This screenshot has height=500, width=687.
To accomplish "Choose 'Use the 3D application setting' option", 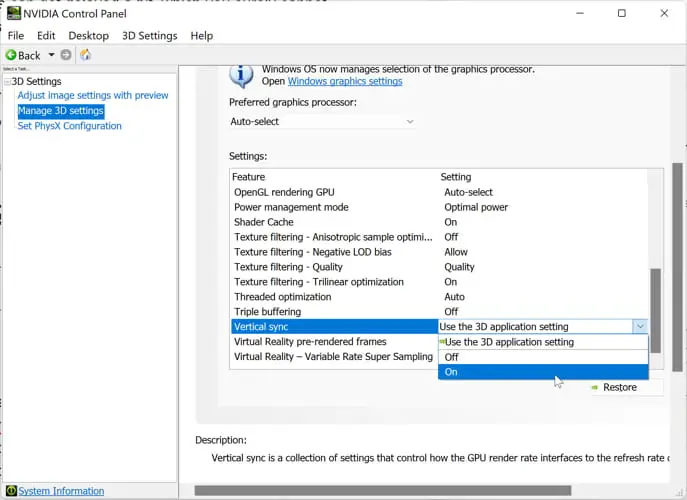I will [x=543, y=342].
